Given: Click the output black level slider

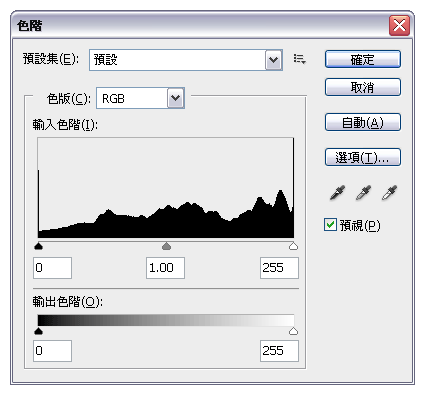Looking at the screenshot, I should click(39, 331).
